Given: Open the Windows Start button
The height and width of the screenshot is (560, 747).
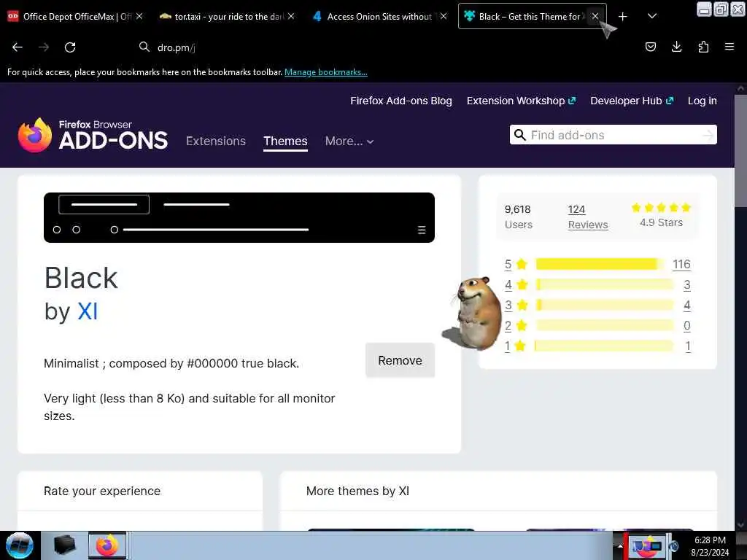Looking at the screenshot, I should [x=19, y=545].
